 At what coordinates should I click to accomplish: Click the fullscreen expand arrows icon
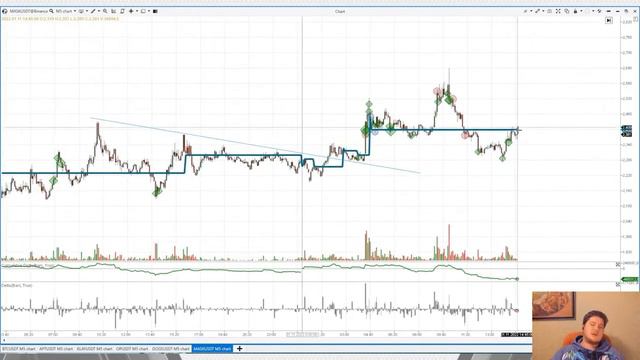(558, 11)
